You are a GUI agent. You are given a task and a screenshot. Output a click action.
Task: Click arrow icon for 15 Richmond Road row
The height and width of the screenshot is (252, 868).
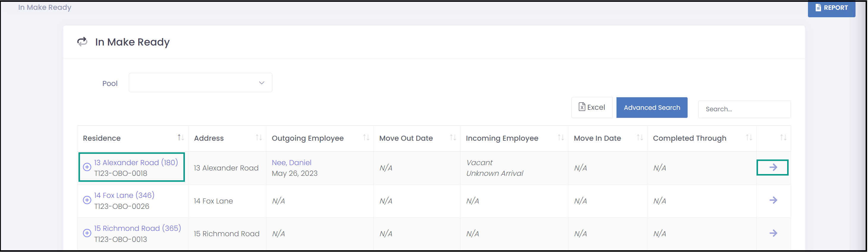click(x=773, y=233)
